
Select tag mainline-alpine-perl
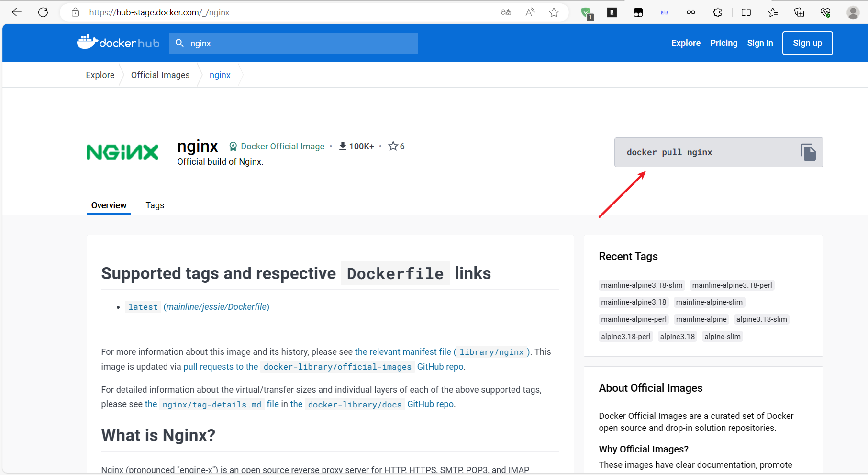pos(634,319)
